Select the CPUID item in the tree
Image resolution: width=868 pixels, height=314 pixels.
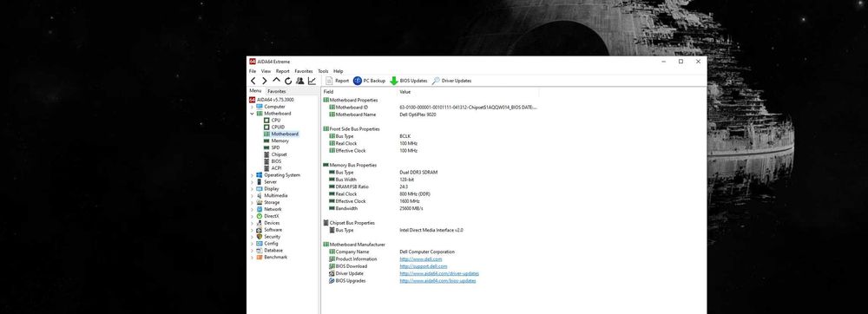coord(278,128)
